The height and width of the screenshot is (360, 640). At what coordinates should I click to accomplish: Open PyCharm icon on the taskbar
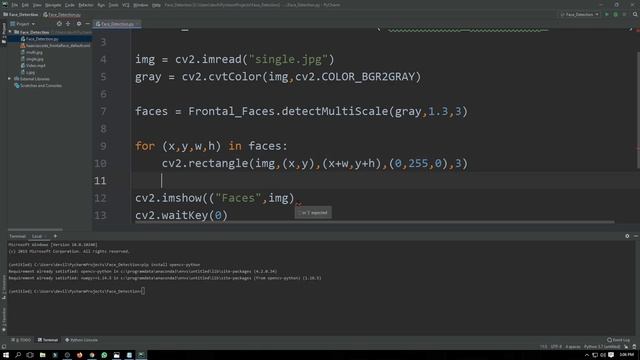tap(141, 355)
